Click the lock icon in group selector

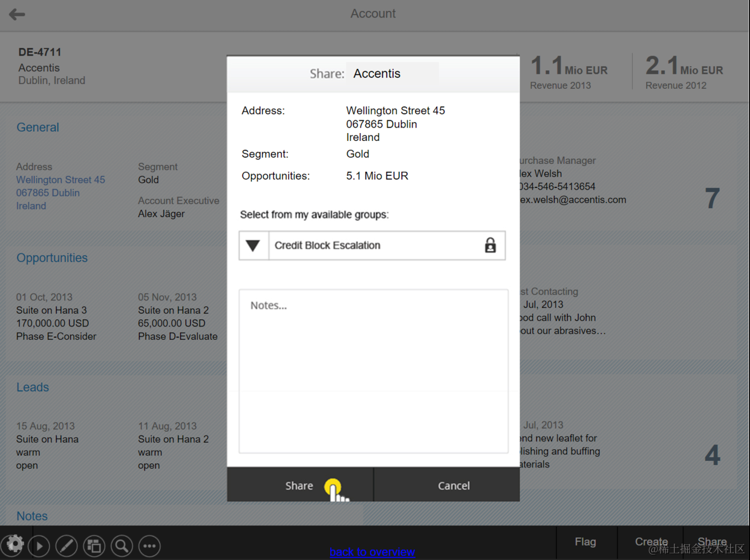[x=490, y=245]
